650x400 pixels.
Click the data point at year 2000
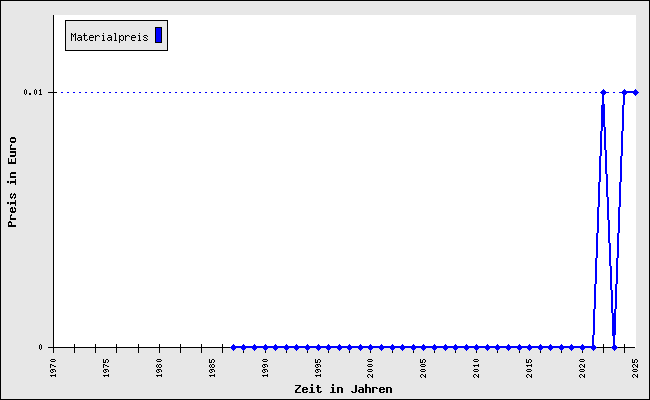(x=371, y=347)
